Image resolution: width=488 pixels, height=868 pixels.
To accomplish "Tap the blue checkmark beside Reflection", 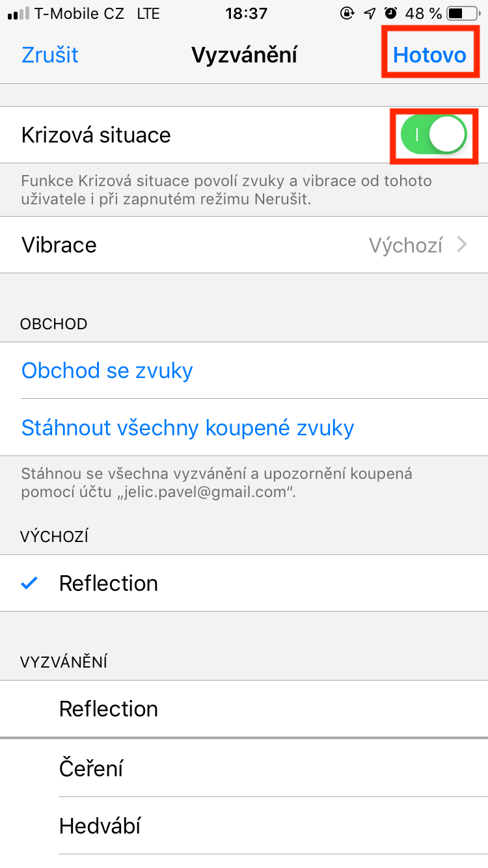I will click(x=29, y=584).
